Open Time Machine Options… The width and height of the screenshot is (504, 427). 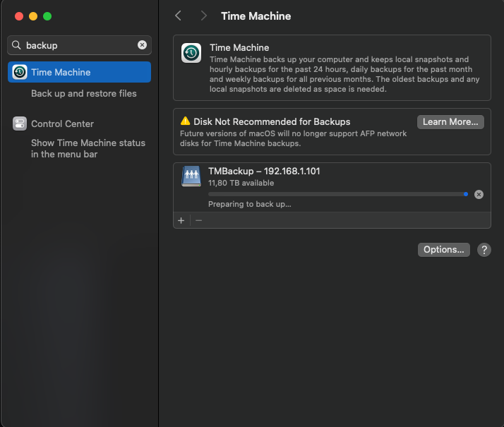tap(443, 250)
